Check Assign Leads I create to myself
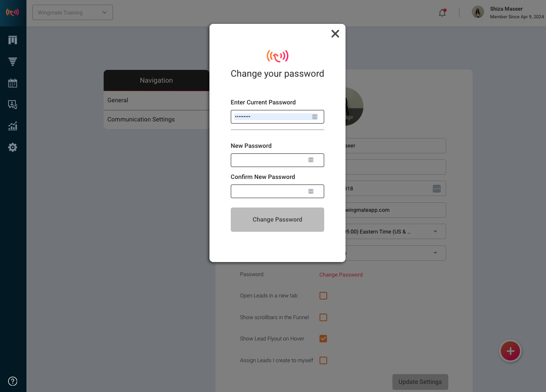The width and height of the screenshot is (546, 392). [323, 360]
